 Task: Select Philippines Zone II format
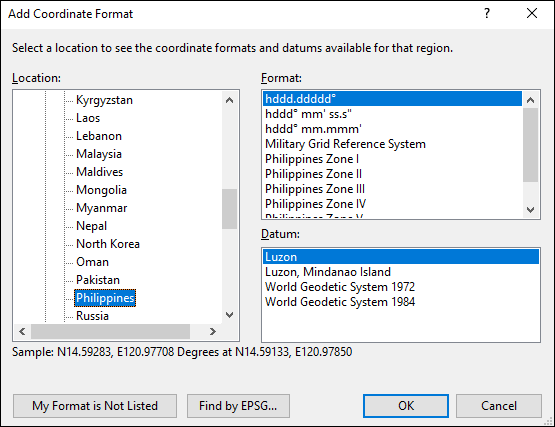click(x=392, y=174)
